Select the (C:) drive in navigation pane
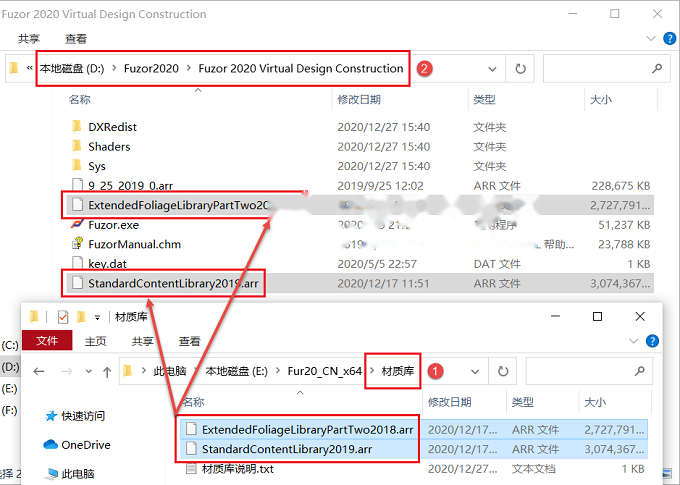The height and width of the screenshot is (485, 680). point(10,345)
